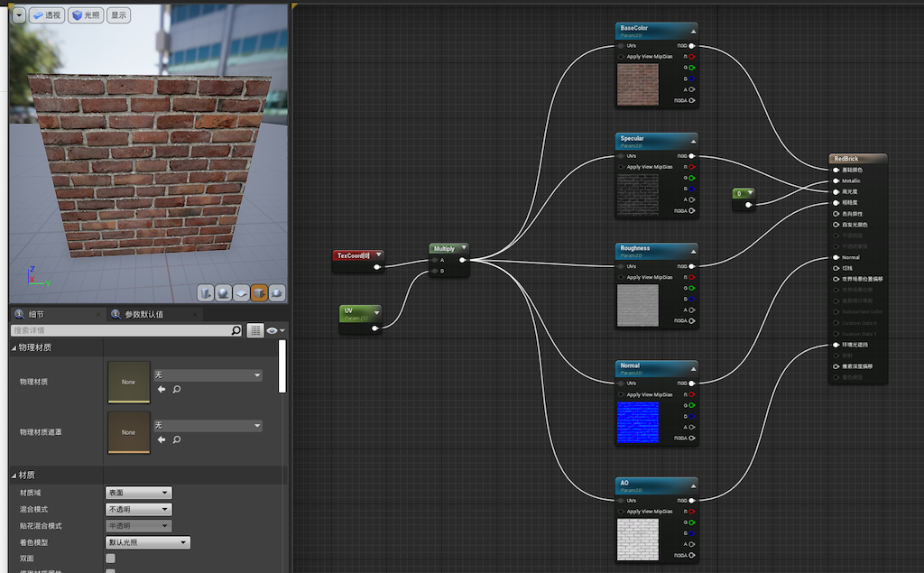
Task: Browse to asset for 物理材质遮罩 magnifier
Action: click(177, 439)
